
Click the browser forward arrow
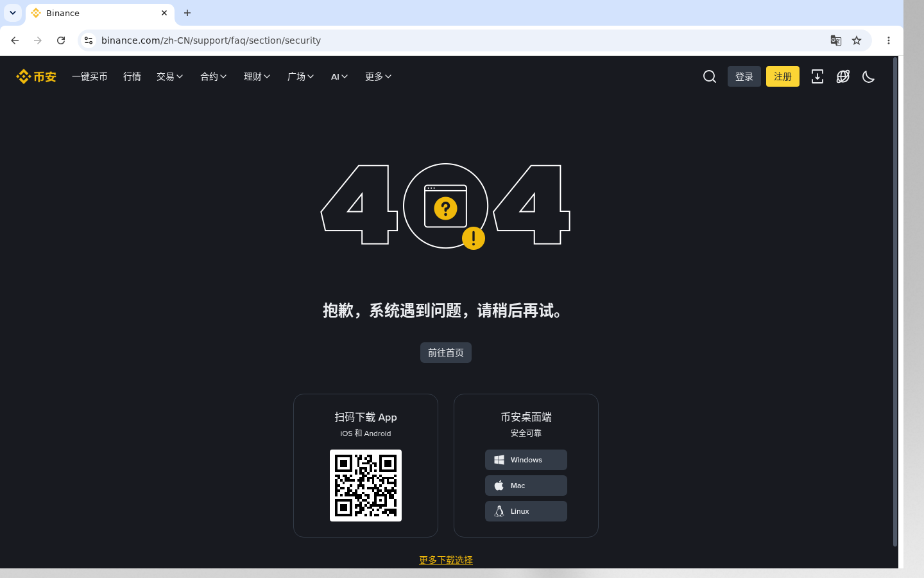(38, 40)
